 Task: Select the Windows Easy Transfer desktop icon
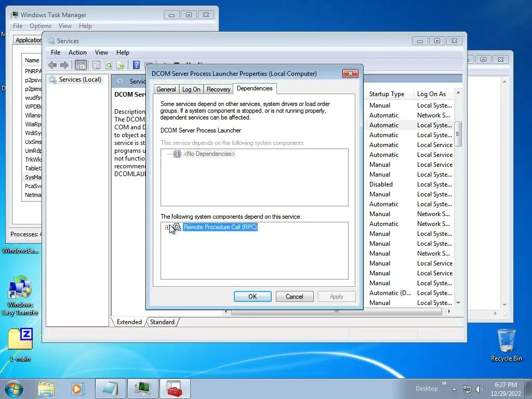[20, 296]
